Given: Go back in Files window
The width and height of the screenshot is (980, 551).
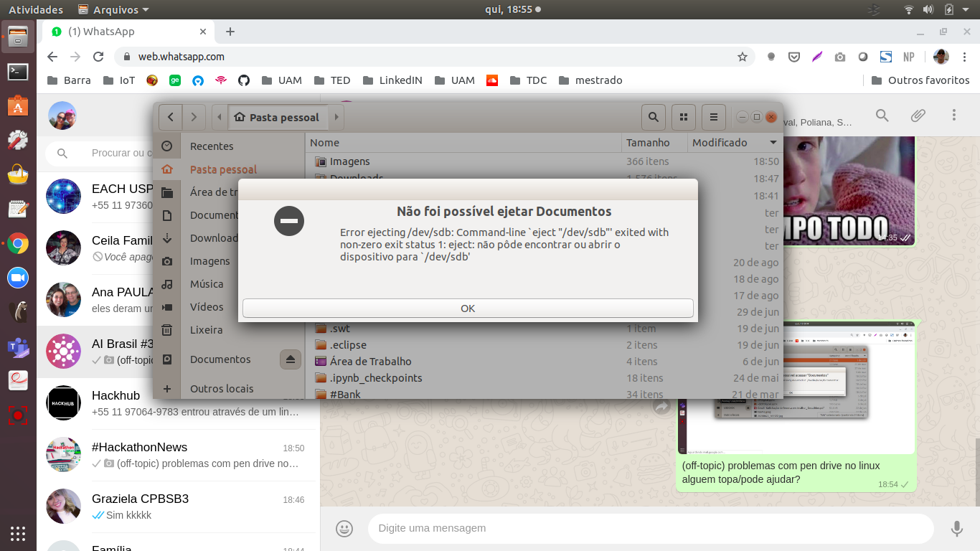Looking at the screenshot, I should (x=170, y=117).
